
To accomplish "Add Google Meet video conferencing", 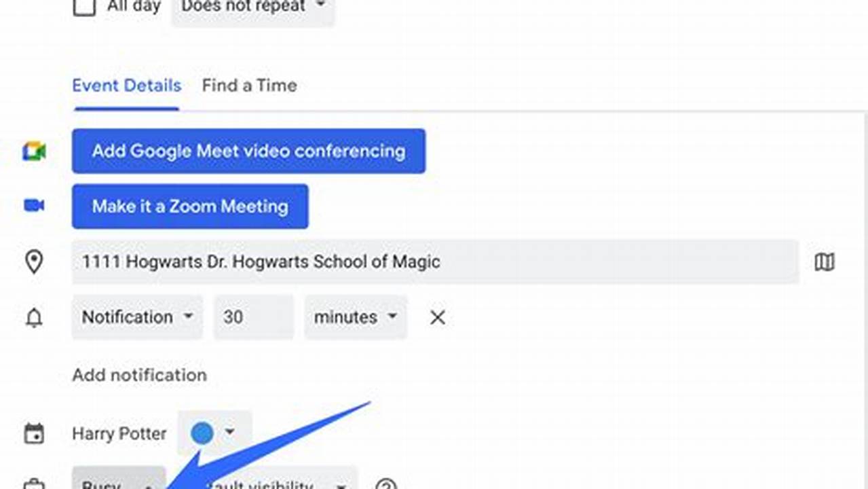I will pos(248,151).
